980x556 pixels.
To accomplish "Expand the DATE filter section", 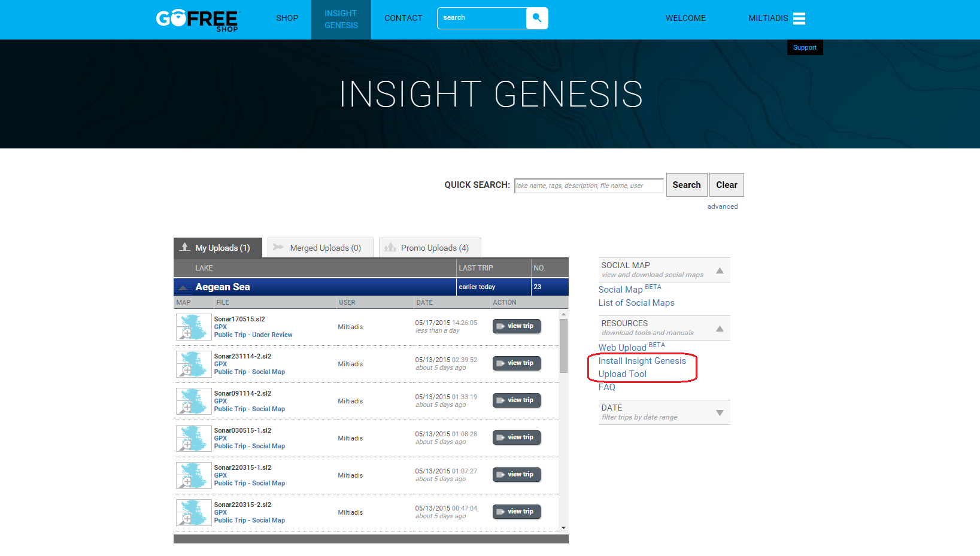I will 720,413.
